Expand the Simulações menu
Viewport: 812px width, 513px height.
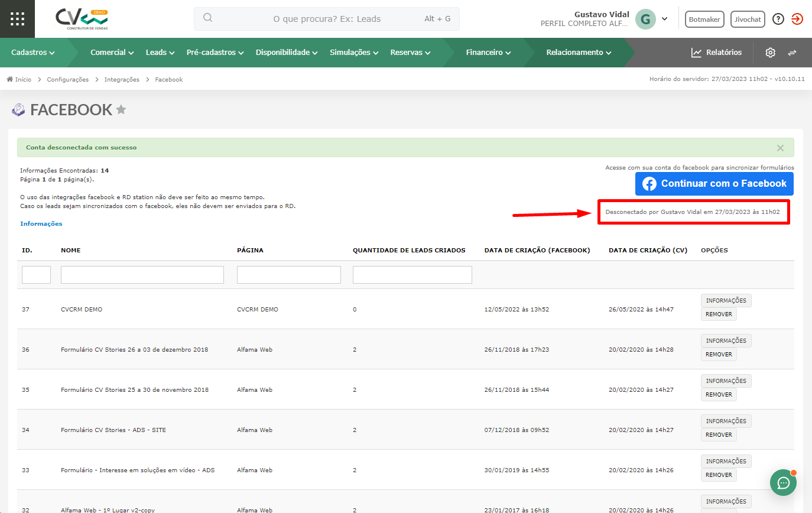(x=354, y=53)
